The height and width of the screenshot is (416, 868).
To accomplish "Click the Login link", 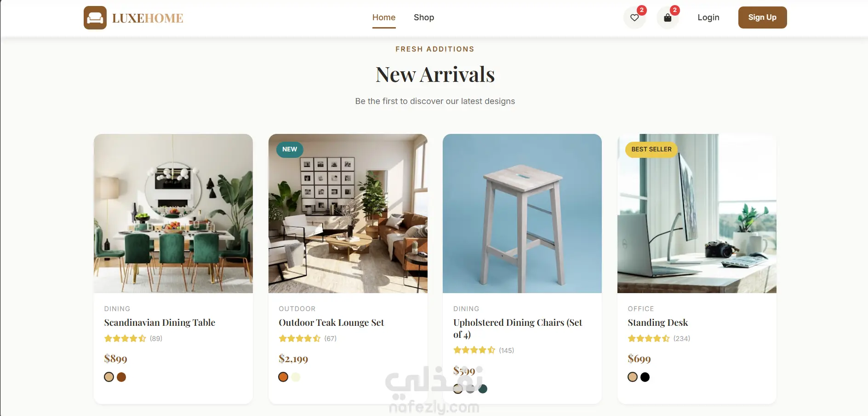I will tap(708, 17).
